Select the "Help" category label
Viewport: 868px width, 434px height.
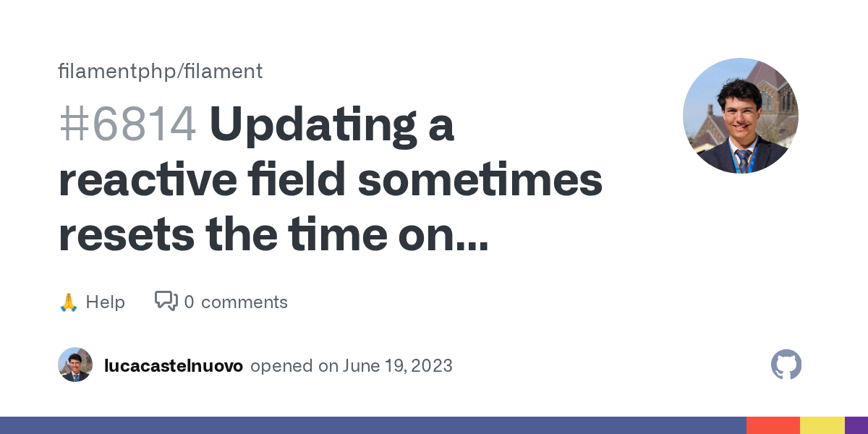(105, 302)
